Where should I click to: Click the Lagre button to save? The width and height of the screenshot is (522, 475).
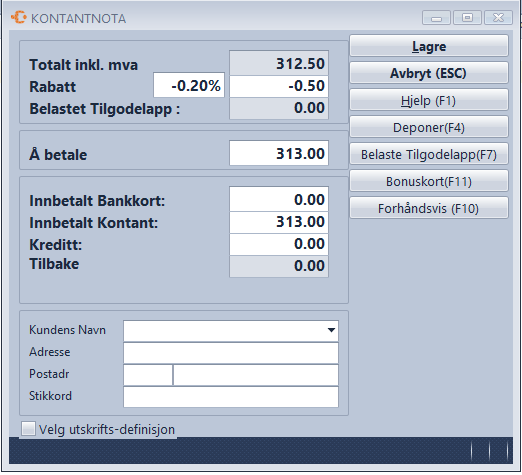coord(429,46)
